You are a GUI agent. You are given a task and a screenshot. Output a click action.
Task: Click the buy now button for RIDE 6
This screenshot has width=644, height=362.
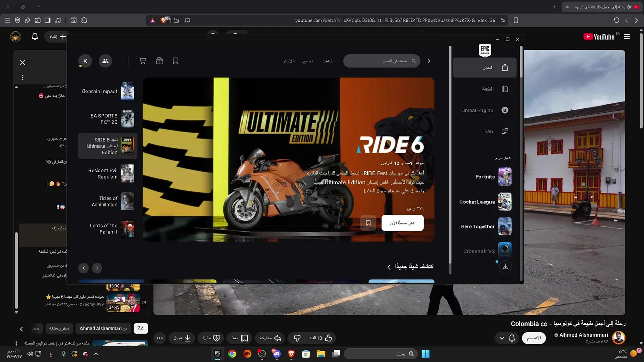coord(403,223)
